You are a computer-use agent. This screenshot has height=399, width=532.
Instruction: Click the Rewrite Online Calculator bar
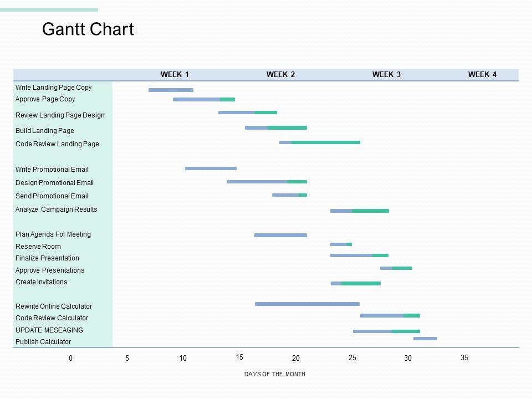click(x=307, y=304)
